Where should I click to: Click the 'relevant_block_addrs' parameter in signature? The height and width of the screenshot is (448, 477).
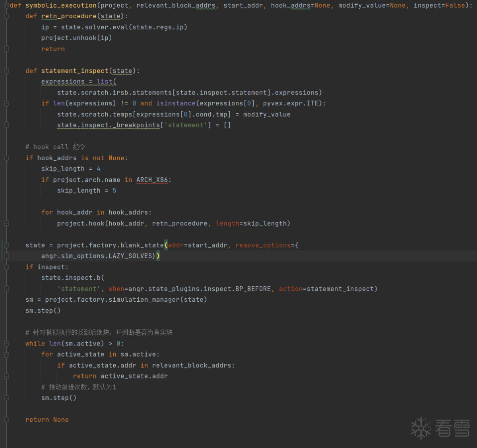[176, 6]
